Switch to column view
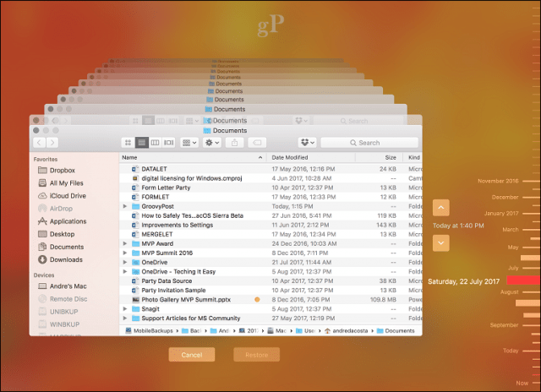The width and height of the screenshot is (541, 392). [x=155, y=143]
